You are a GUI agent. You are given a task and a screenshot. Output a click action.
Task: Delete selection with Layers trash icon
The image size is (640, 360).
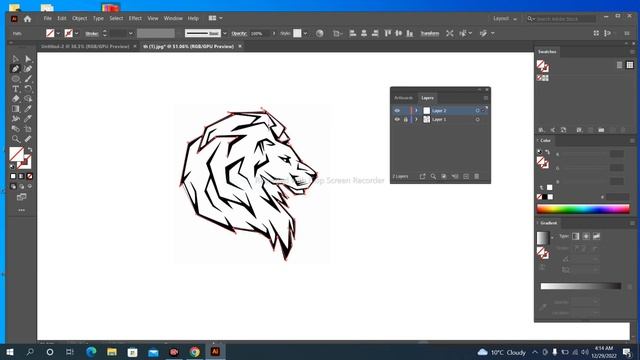pyautogui.click(x=477, y=176)
